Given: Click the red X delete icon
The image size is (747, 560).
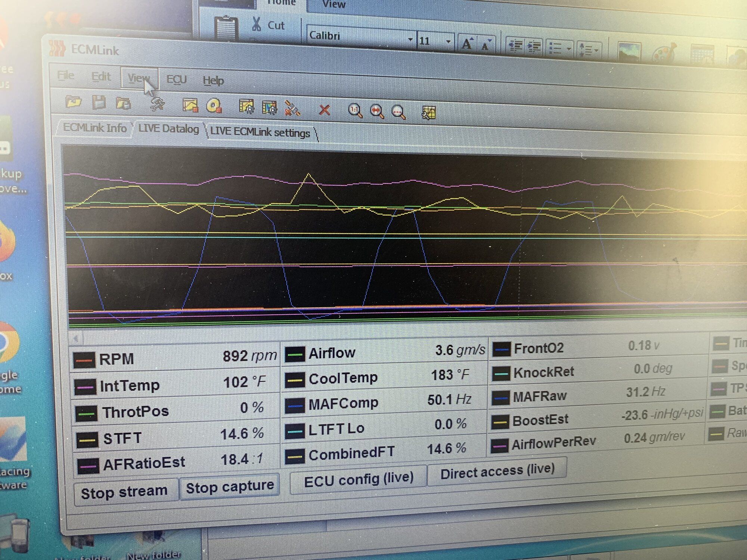Looking at the screenshot, I should pyautogui.click(x=325, y=110).
